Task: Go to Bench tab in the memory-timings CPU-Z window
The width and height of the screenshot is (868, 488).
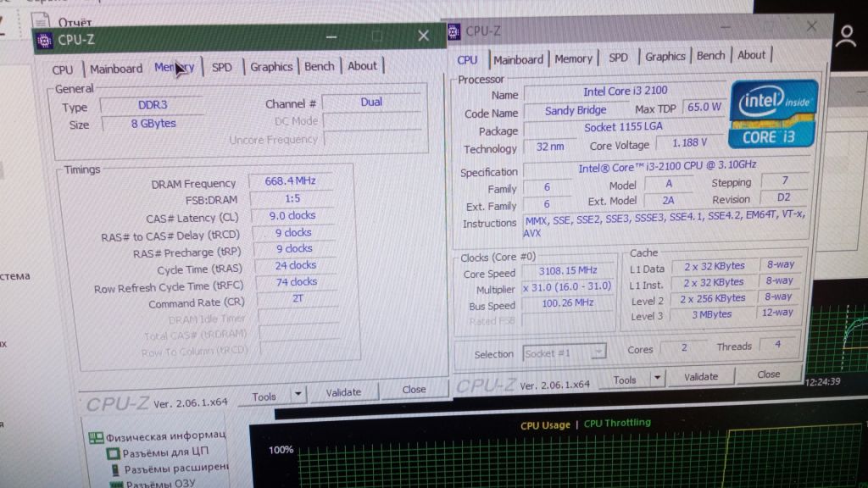Action: (320, 66)
